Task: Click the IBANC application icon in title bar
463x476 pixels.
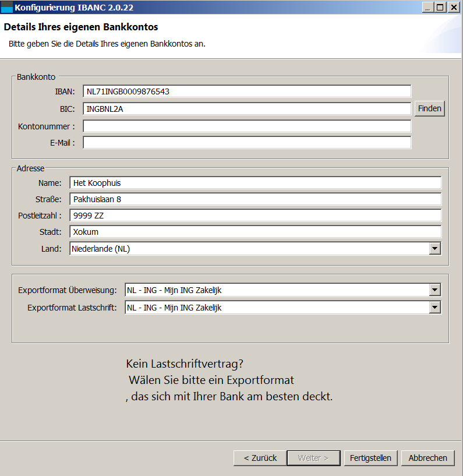Action: click(6, 8)
